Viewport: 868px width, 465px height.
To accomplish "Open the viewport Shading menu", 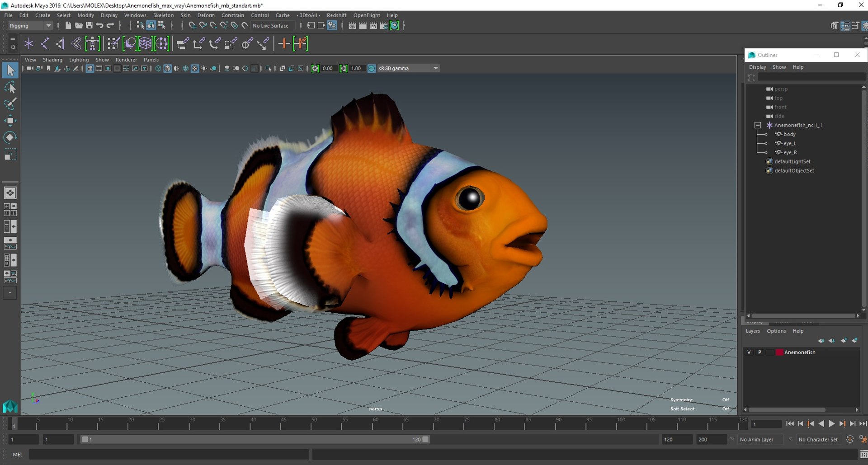I will point(52,60).
